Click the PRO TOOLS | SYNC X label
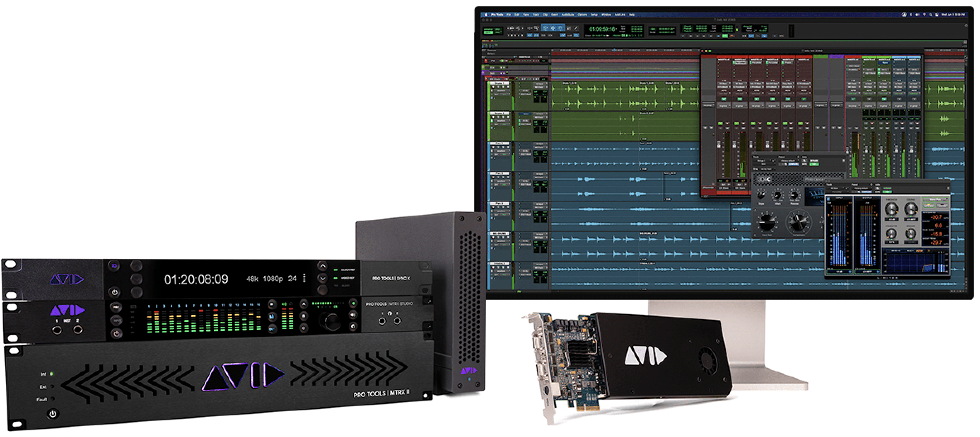Image resolution: width=980 pixels, height=437 pixels. click(x=391, y=279)
